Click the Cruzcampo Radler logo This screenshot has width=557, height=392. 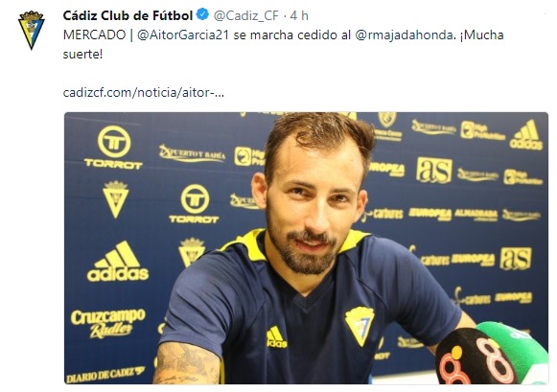tap(108, 323)
